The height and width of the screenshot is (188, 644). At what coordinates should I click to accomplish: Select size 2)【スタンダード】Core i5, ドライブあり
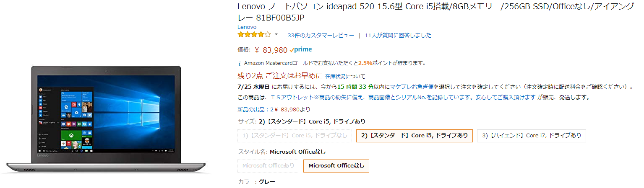414,135
